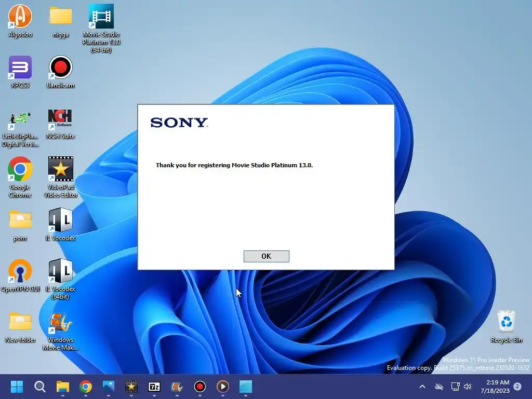Open File Explorer from the taskbar

[x=63, y=387]
